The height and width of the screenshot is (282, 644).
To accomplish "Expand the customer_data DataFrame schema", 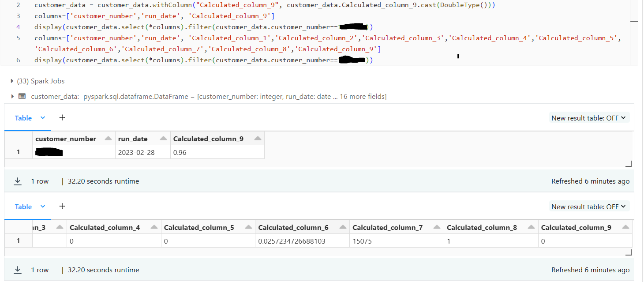I will (x=12, y=96).
